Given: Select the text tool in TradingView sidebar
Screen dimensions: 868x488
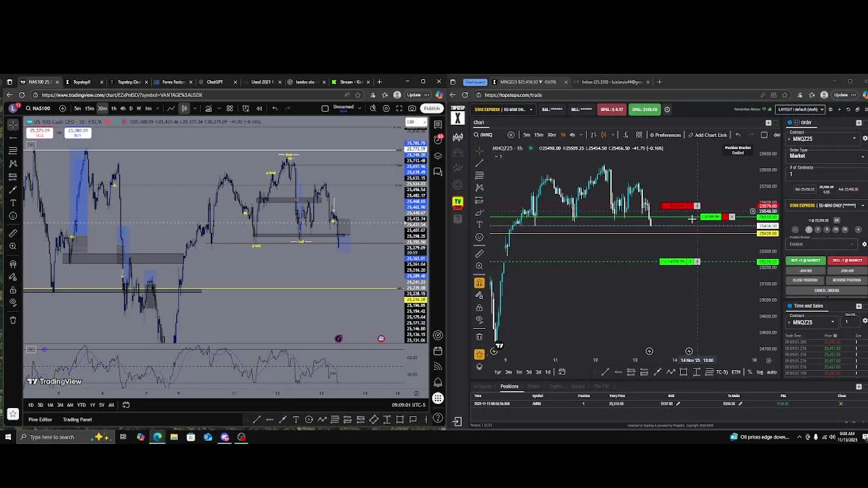Looking at the screenshot, I should tap(13, 203).
